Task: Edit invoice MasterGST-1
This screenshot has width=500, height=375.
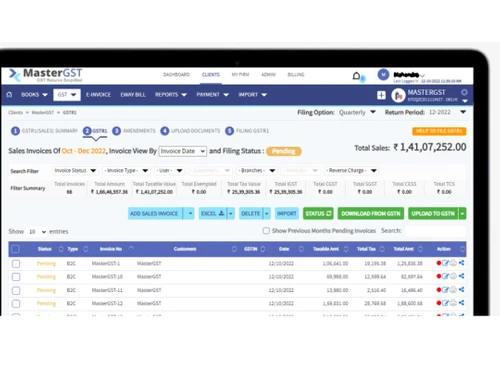Action: tap(445, 263)
